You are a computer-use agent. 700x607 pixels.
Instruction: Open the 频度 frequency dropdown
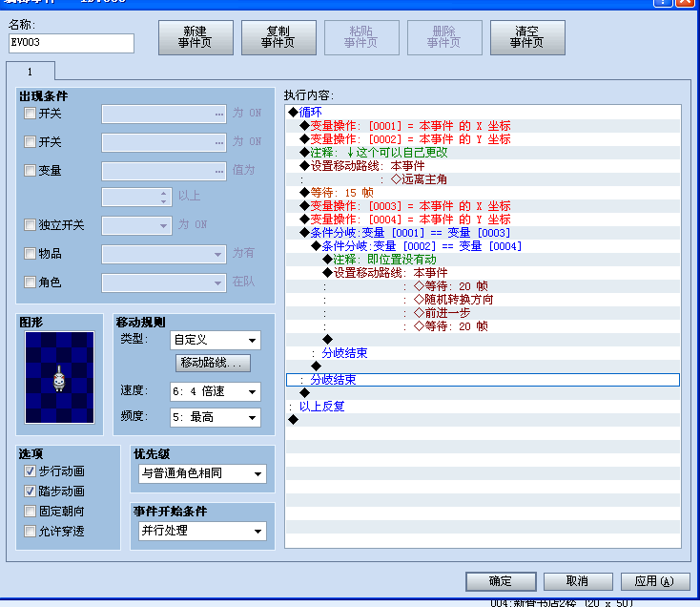pyautogui.click(x=216, y=417)
